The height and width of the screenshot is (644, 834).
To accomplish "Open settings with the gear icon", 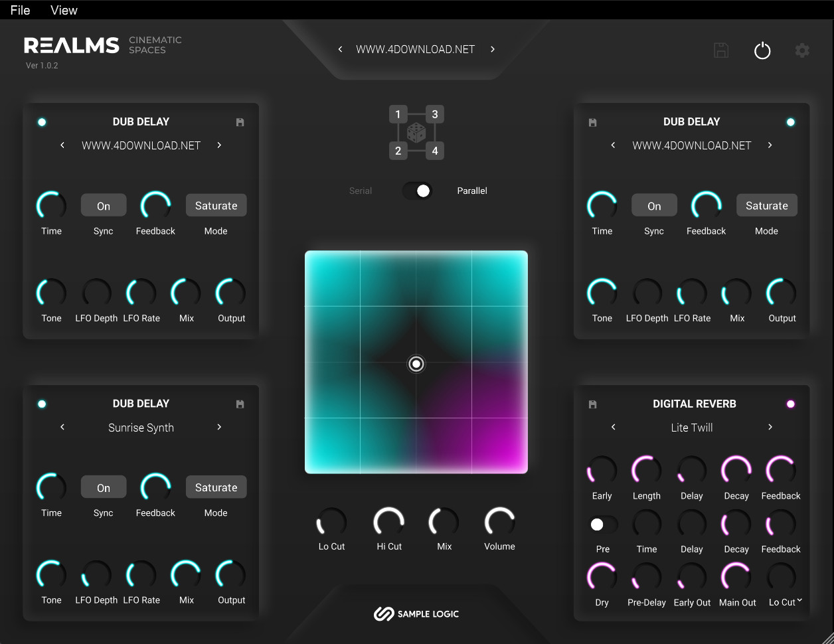I will pyautogui.click(x=802, y=50).
